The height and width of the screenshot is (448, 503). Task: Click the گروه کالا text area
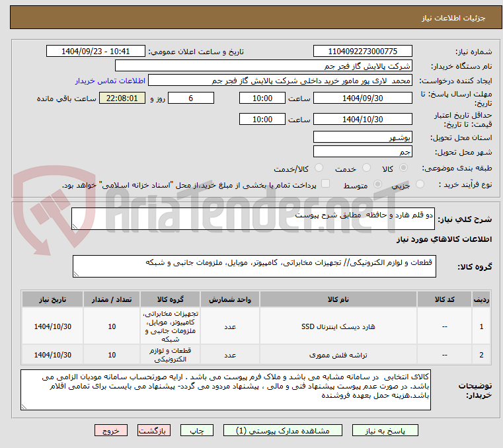click(x=254, y=266)
